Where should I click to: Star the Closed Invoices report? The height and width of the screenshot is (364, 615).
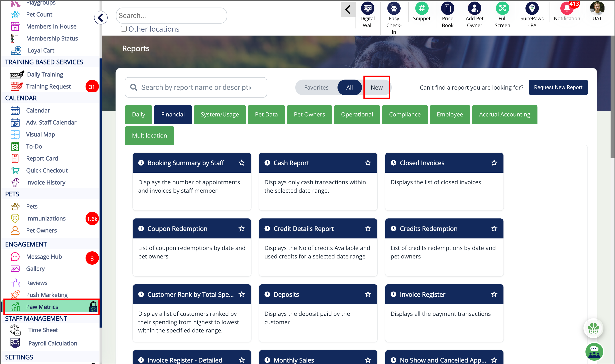[x=494, y=163]
